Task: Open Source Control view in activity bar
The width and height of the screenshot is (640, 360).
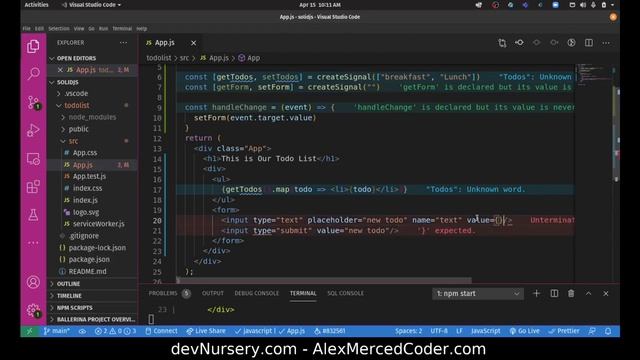Action: [33, 102]
